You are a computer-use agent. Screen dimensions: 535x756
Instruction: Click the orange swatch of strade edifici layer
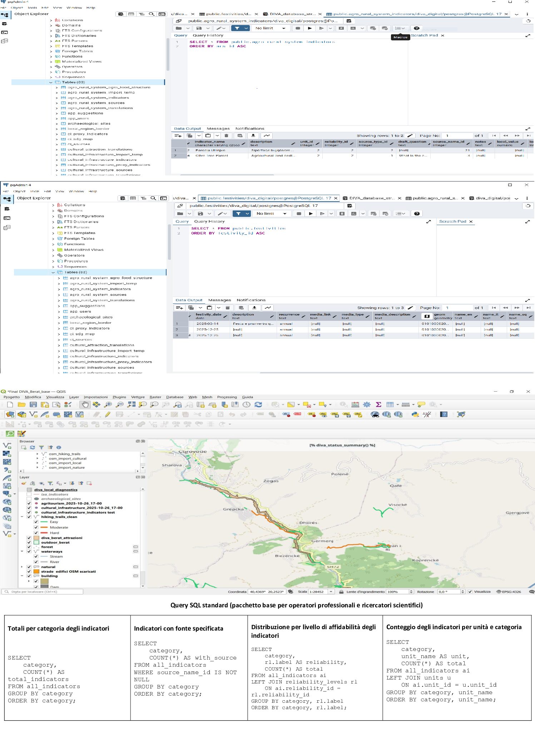click(36, 572)
